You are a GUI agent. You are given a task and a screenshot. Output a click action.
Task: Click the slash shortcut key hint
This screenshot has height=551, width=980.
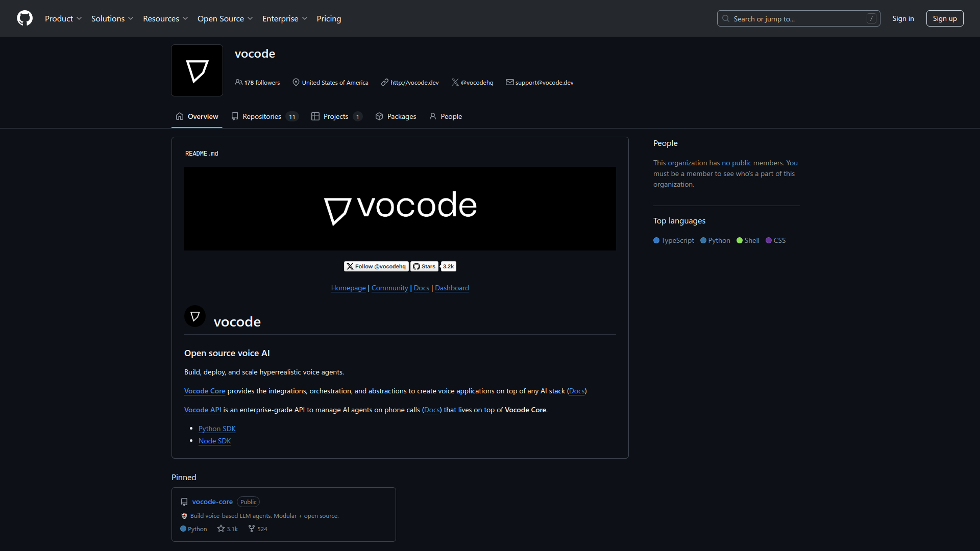tap(871, 18)
